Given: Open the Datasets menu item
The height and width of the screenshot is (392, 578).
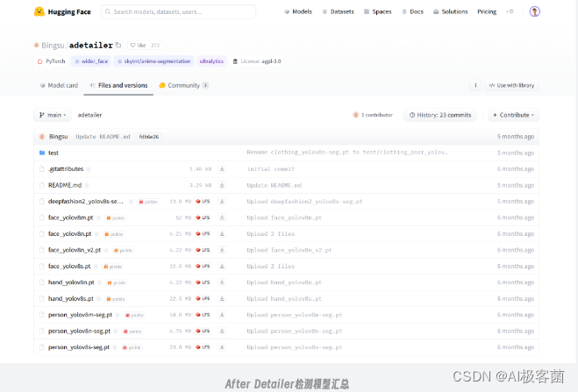Looking at the screenshot, I should point(338,11).
